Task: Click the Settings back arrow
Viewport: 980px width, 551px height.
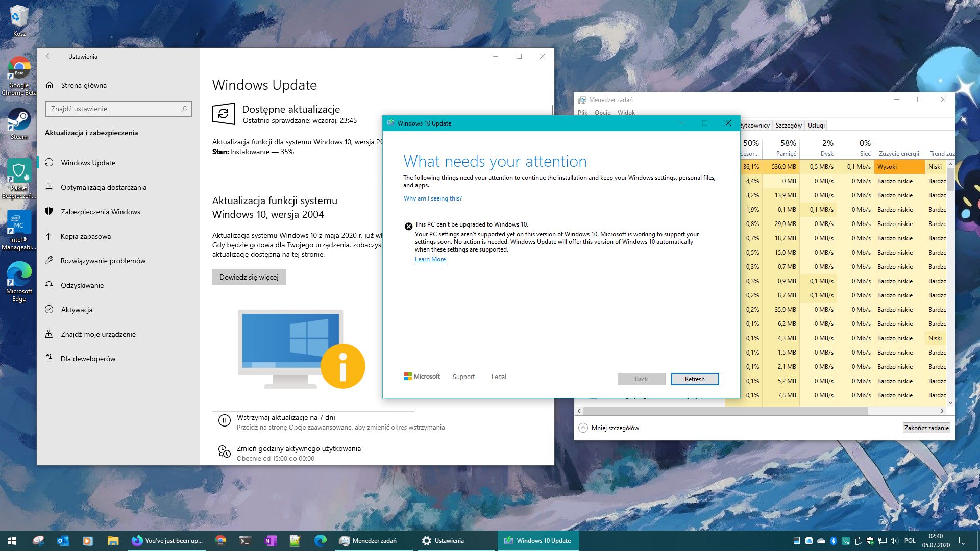Action: (x=49, y=56)
